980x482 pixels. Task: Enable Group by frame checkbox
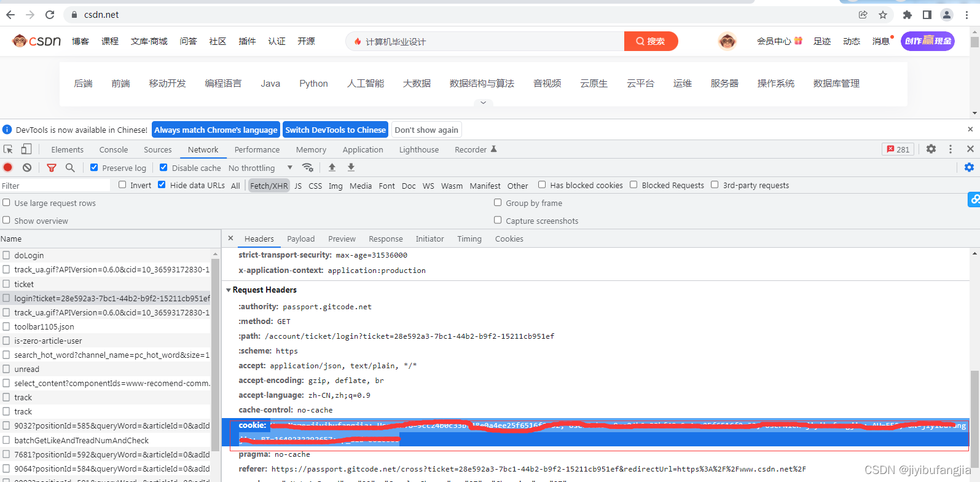[x=498, y=202]
